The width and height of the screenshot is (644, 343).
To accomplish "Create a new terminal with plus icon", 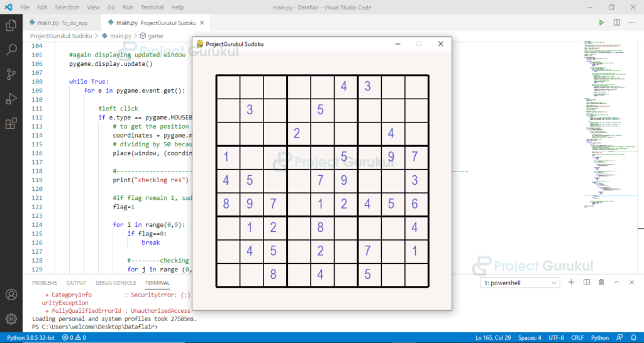I will click(571, 282).
